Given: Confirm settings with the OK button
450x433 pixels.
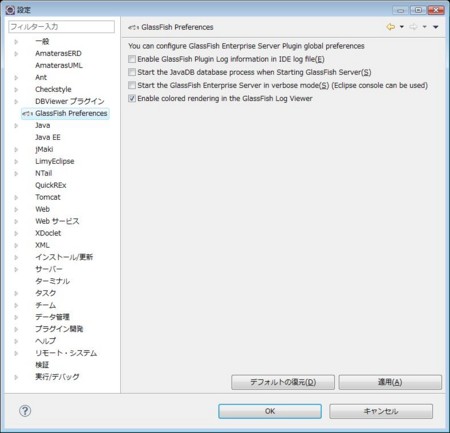Looking at the screenshot, I should [x=270, y=411].
